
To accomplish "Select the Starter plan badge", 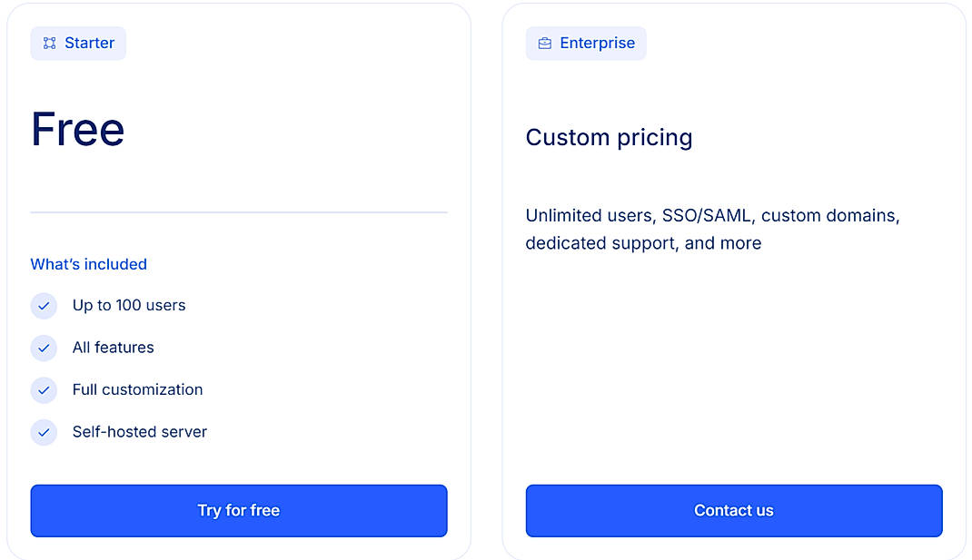I will [x=78, y=43].
